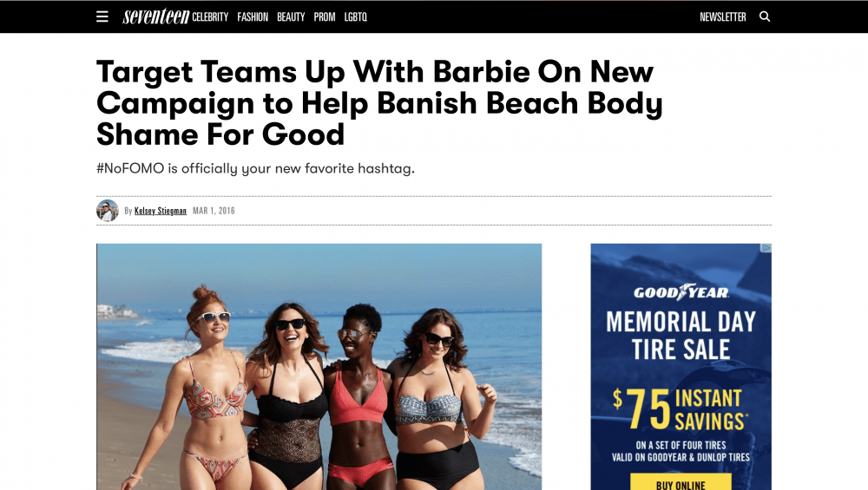Open the hamburger menu icon
868x490 pixels.
102,16
